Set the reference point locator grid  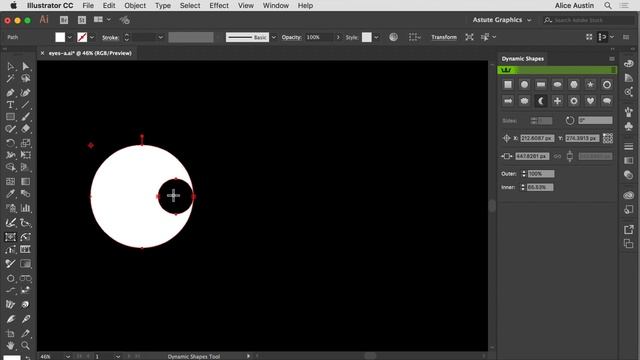(x=608, y=138)
